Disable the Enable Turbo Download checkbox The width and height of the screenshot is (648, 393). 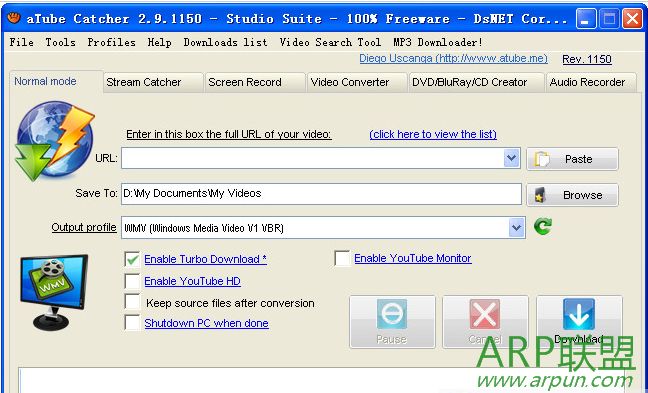[132, 259]
